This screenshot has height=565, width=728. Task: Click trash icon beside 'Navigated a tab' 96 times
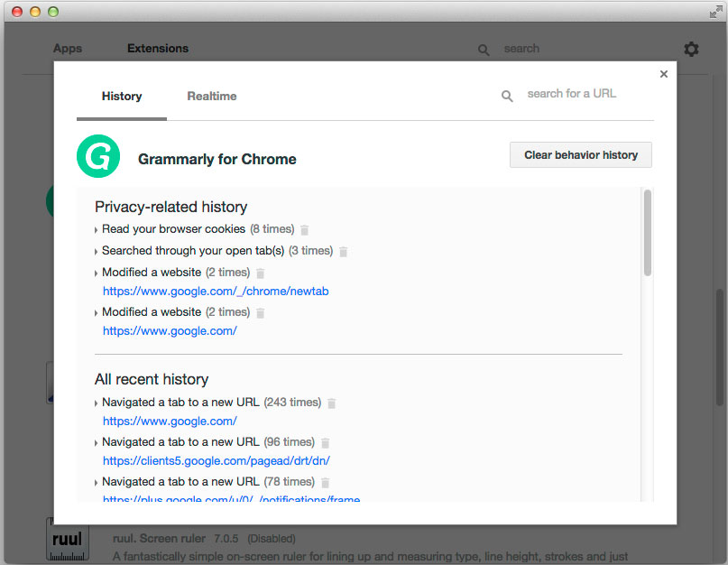(326, 443)
